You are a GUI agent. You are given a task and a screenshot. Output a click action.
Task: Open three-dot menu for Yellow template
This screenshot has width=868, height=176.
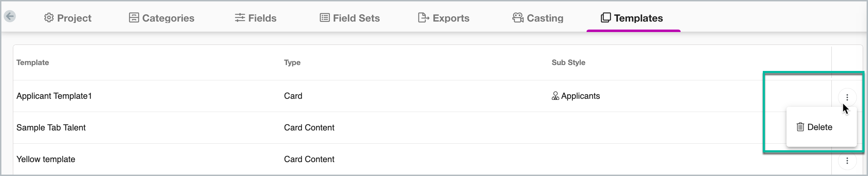coord(847,161)
